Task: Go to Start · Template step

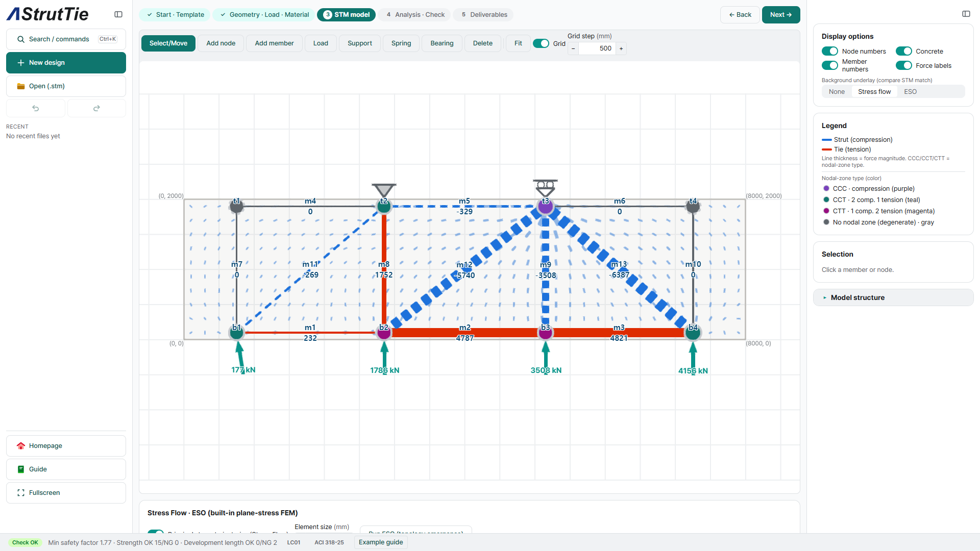Action: pos(175,15)
